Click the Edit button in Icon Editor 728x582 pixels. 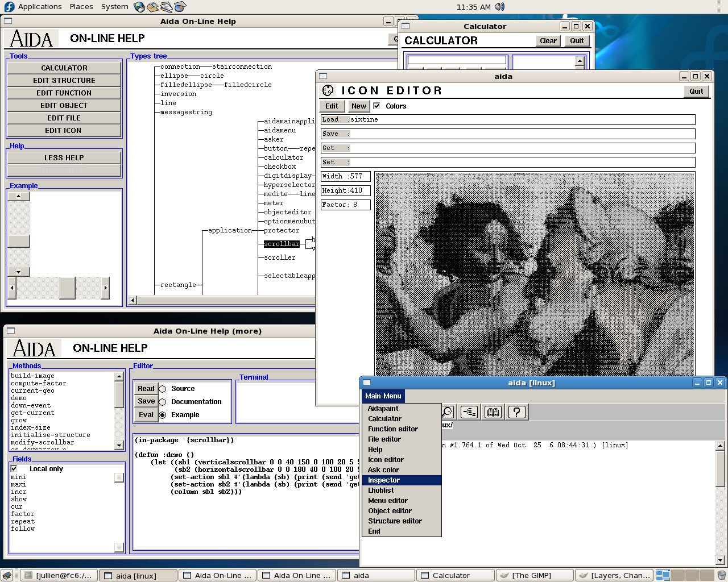coord(332,106)
